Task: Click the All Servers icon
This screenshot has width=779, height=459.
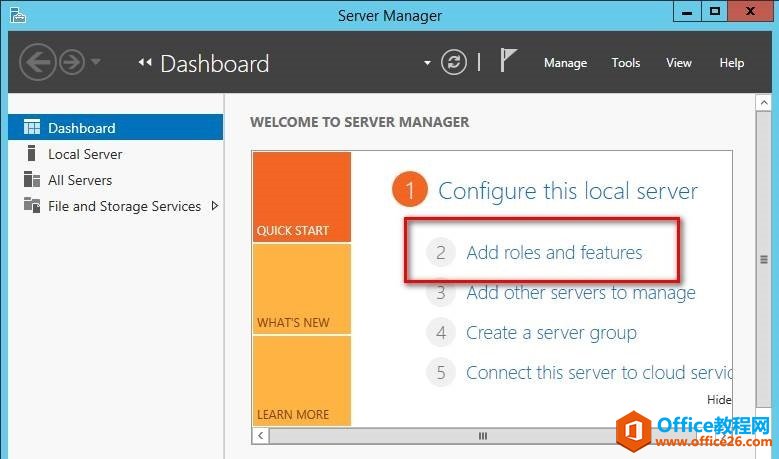Action: [31, 180]
